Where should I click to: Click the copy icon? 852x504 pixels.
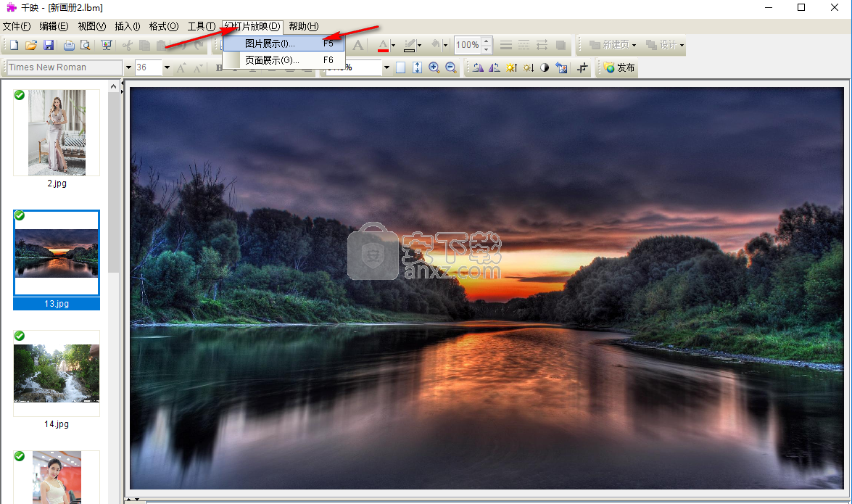(x=144, y=45)
